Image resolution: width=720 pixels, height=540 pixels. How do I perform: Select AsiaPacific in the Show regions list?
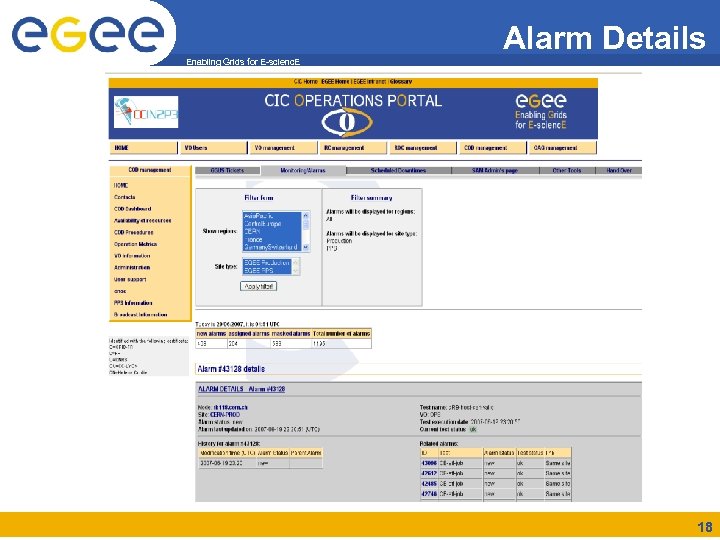(x=272, y=216)
